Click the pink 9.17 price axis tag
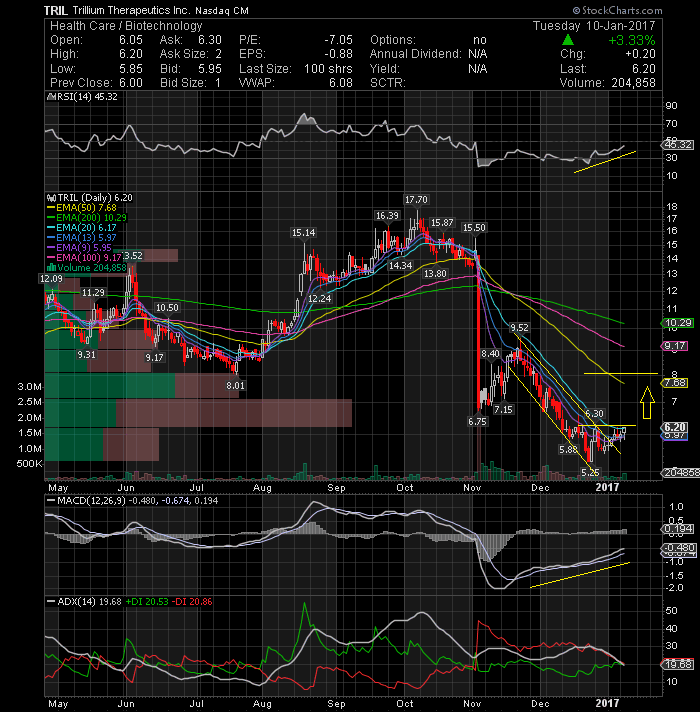Screen dimensions: 700x712 tap(675, 346)
